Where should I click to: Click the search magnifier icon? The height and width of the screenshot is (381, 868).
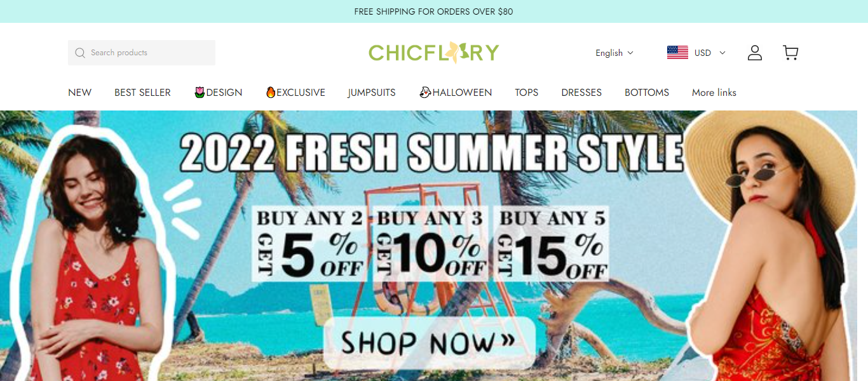tap(80, 53)
